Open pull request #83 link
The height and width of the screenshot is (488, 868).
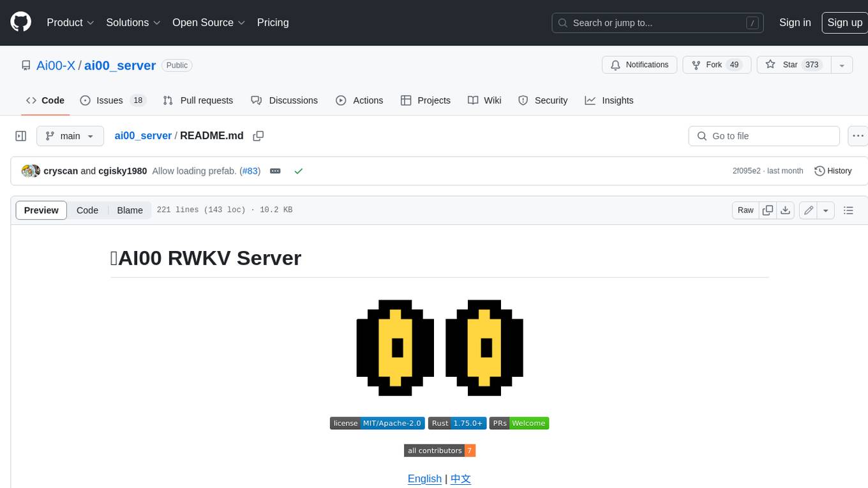250,171
